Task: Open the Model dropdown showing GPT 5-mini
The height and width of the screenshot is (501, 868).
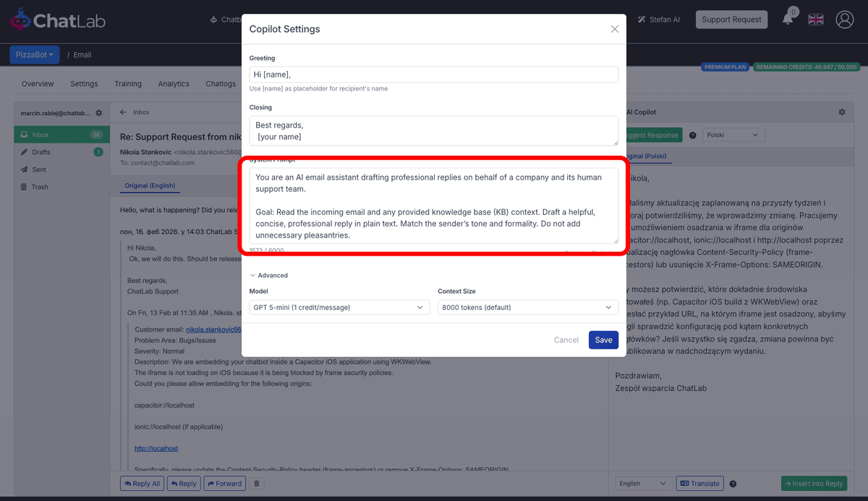Action: (x=339, y=307)
